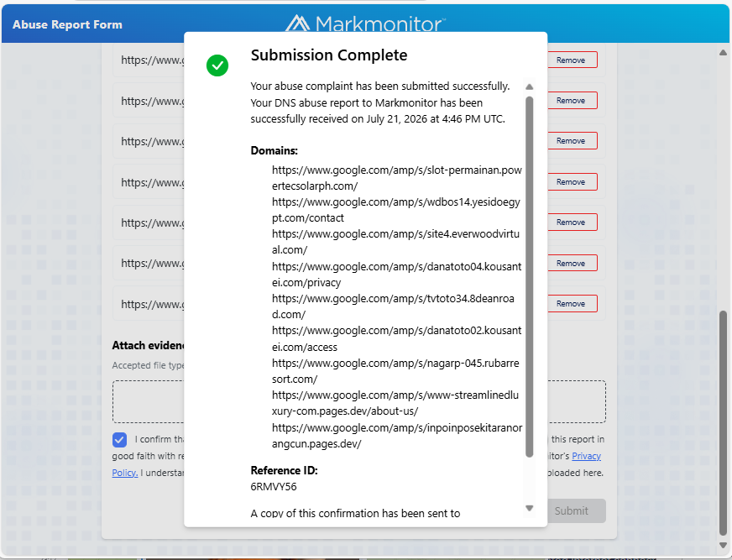
Task: Click the dialog scrollbar up arrow
Action: tap(530, 86)
